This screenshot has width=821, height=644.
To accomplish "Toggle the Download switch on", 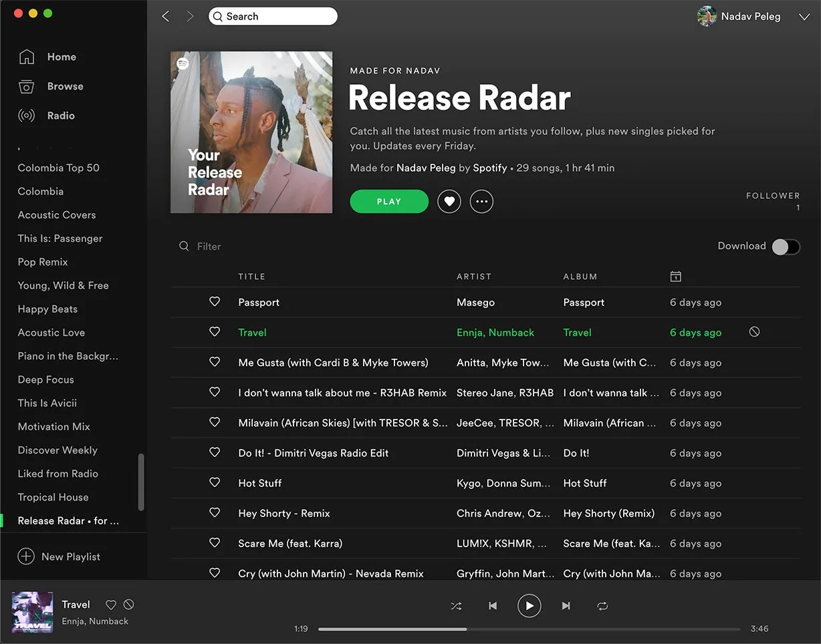I will (x=786, y=247).
